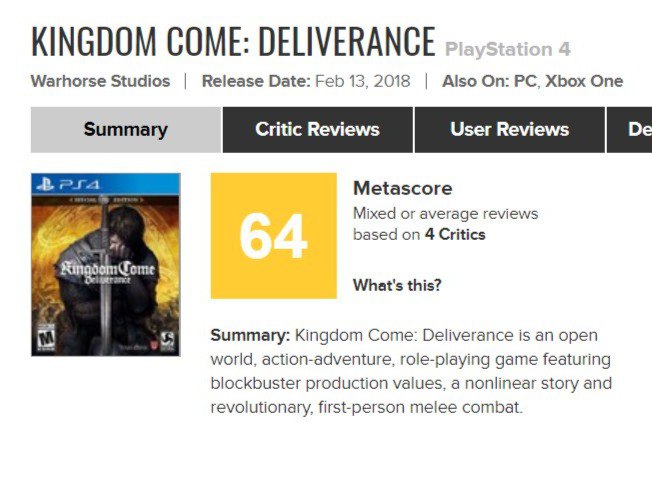The image size is (652, 479).
Task: Click the publisher logo at cover's bottom-right corner
Action: pyautogui.click(x=167, y=340)
